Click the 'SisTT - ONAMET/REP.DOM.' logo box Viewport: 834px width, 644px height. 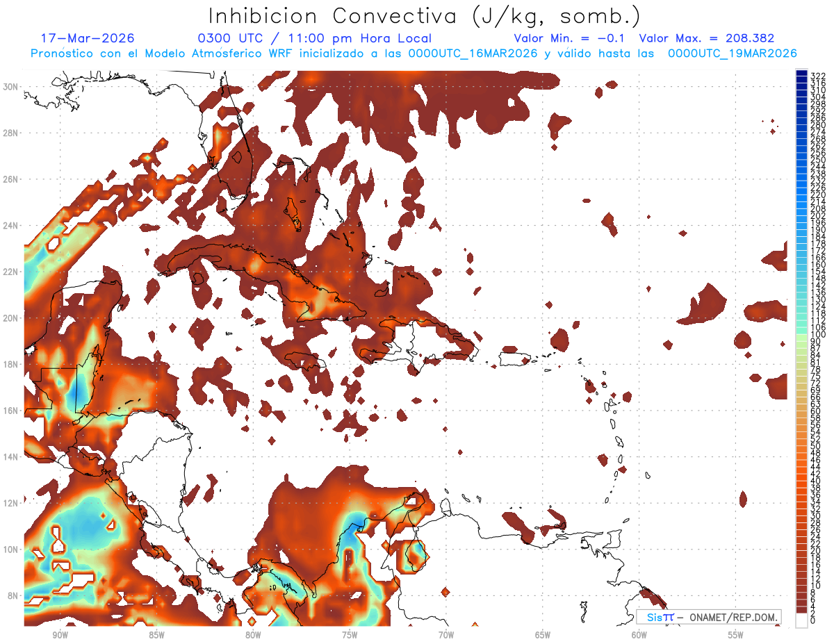coord(708,617)
